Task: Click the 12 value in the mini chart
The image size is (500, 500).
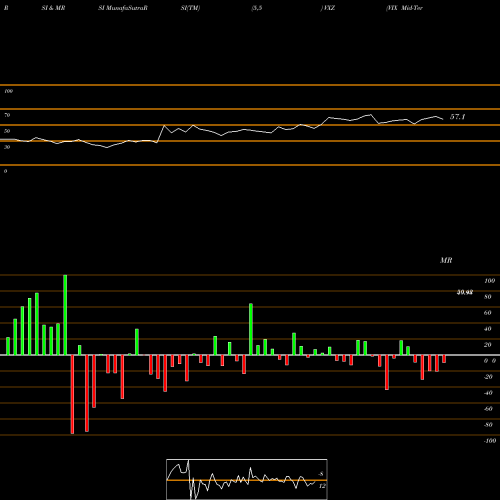Action: point(322,486)
